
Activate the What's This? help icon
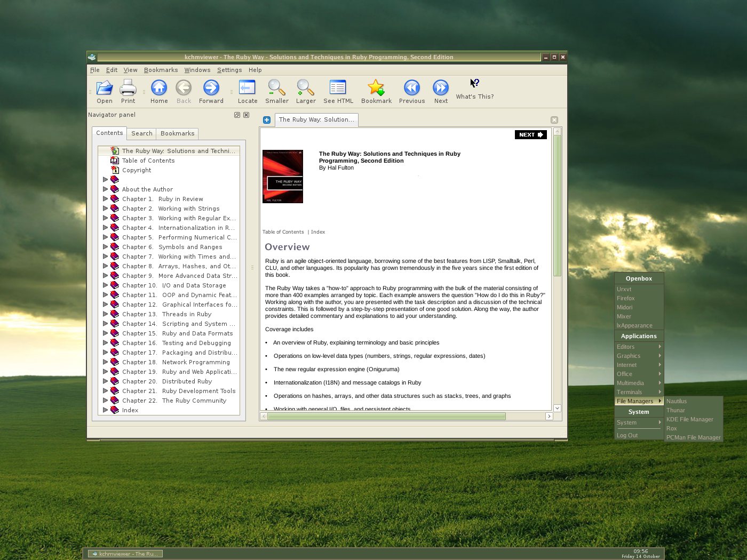[474, 83]
